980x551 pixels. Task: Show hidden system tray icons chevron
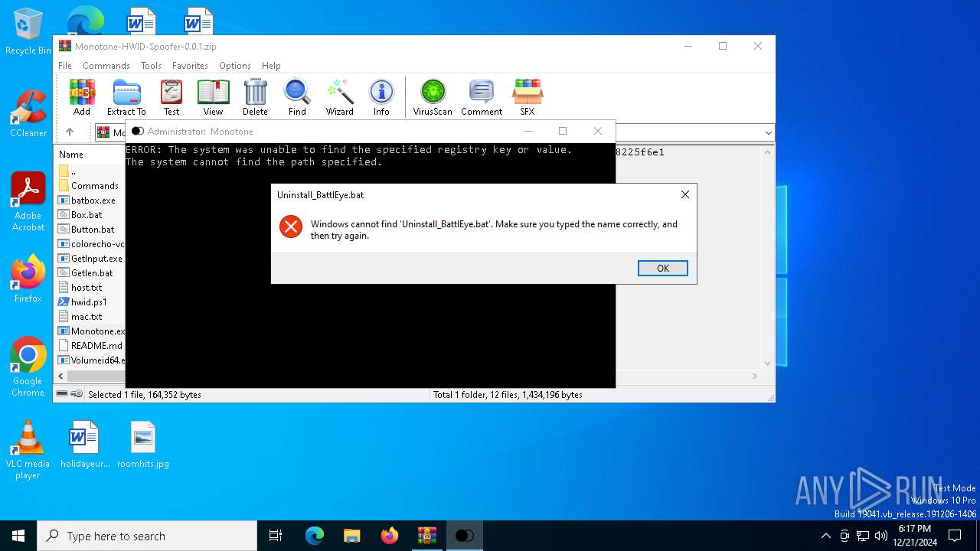(x=825, y=536)
